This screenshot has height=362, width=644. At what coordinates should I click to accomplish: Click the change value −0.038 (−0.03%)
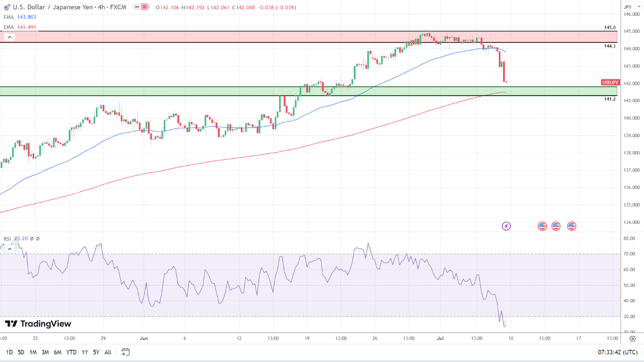coord(276,7)
